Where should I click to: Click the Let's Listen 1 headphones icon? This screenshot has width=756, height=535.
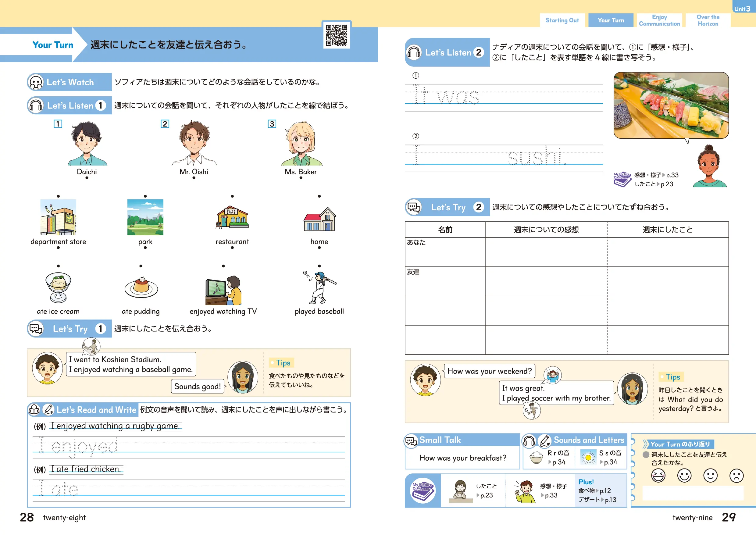[x=36, y=105]
